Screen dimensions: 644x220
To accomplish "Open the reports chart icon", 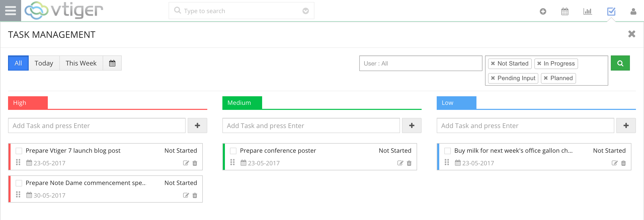I will [x=587, y=11].
